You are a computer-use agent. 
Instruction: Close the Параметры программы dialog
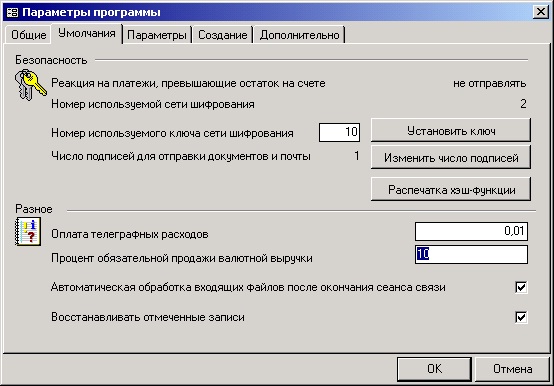coord(541,12)
